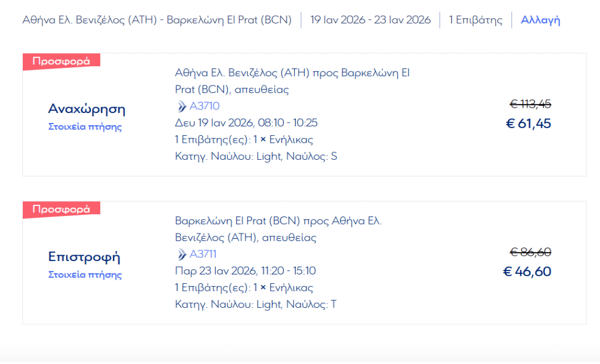Viewport: 600px width, 364px height.
Task: Click the Αθήνα - Βαρκελώνη route summary in the header
Action: pyautogui.click(x=157, y=20)
